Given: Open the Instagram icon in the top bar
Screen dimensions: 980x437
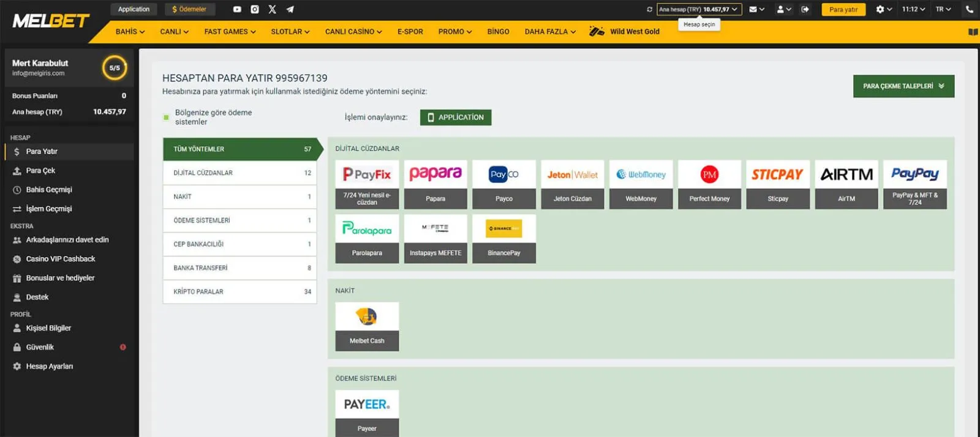Looking at the screenshot, I should coord(255,9).
